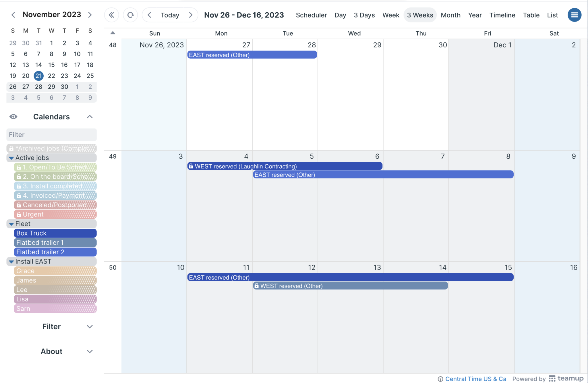Switch to Month view

click(450, 15)
